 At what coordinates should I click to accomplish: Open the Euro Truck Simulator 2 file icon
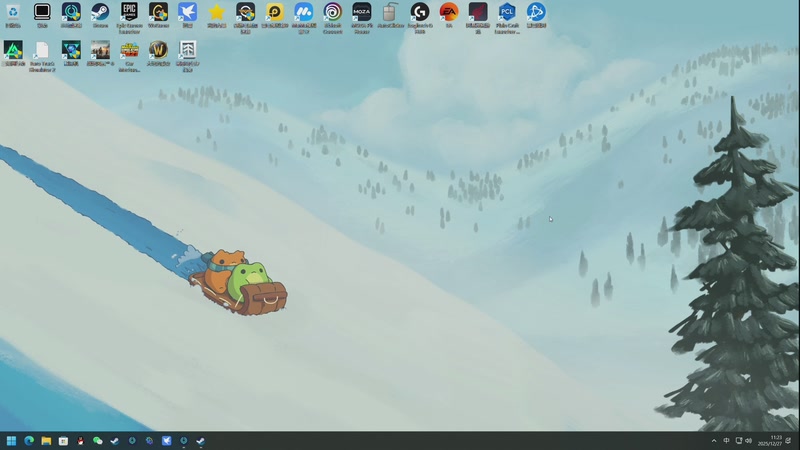pos(42,57)
